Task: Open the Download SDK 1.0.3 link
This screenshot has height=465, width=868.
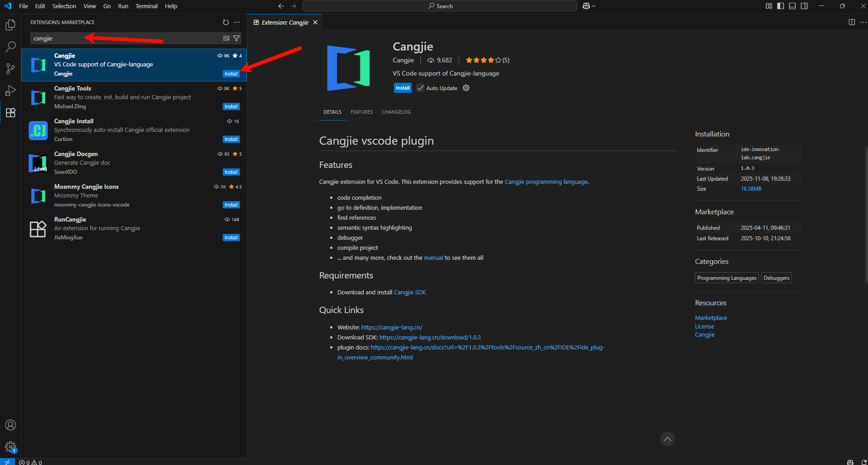Action: tap(430, 337)
